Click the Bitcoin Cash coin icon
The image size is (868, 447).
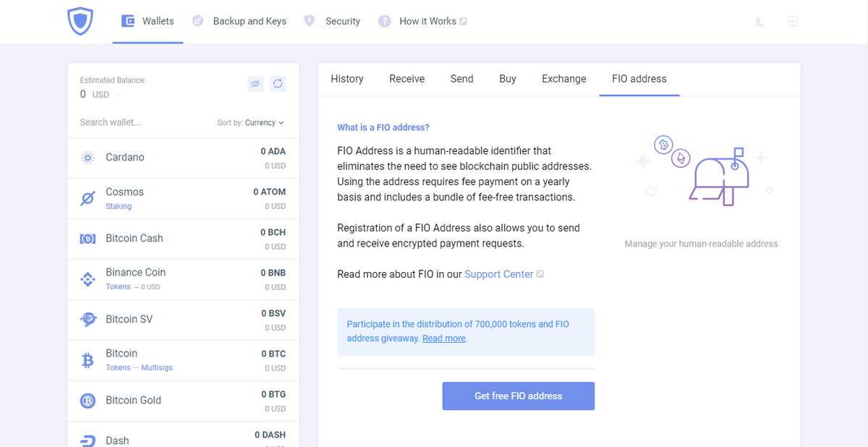[x=88, y=239]
